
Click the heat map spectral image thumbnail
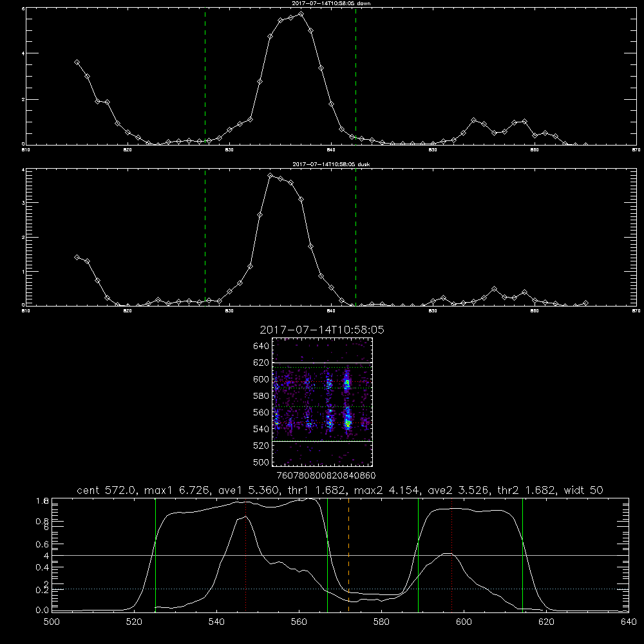323,402
